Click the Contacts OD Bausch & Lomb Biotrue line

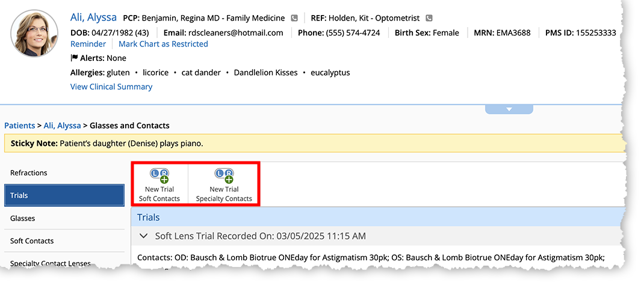pyautogui.click(x=371, y=258)
